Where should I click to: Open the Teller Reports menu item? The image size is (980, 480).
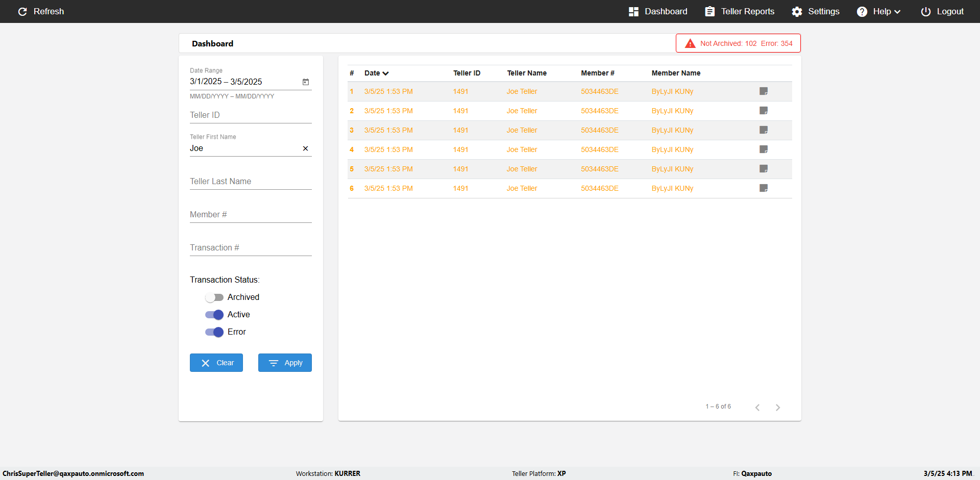pos(740,11)
